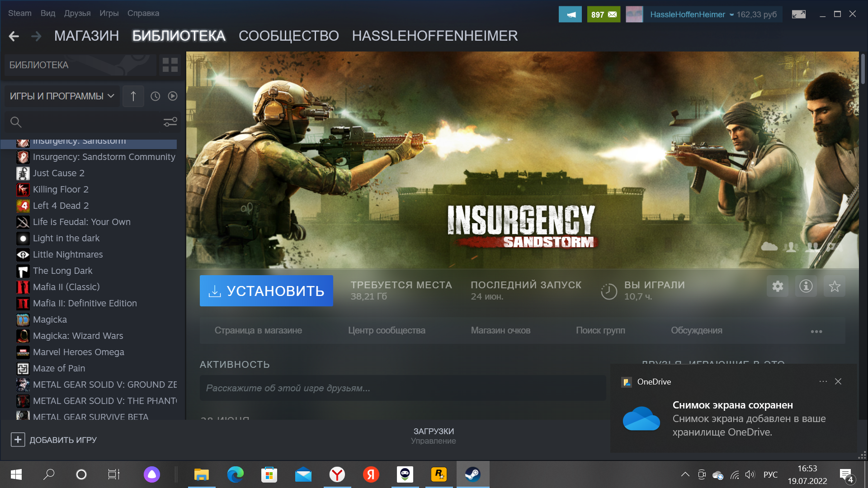Click the activity post text field
The height and width of the screenshot is (488, 868).
[403, 388]
